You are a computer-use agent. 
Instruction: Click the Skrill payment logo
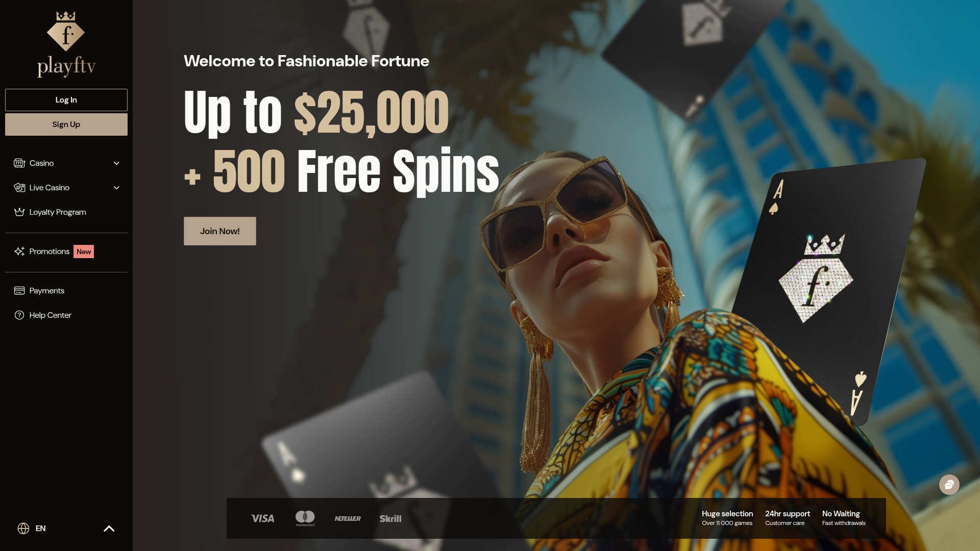(x=390, y=518)
